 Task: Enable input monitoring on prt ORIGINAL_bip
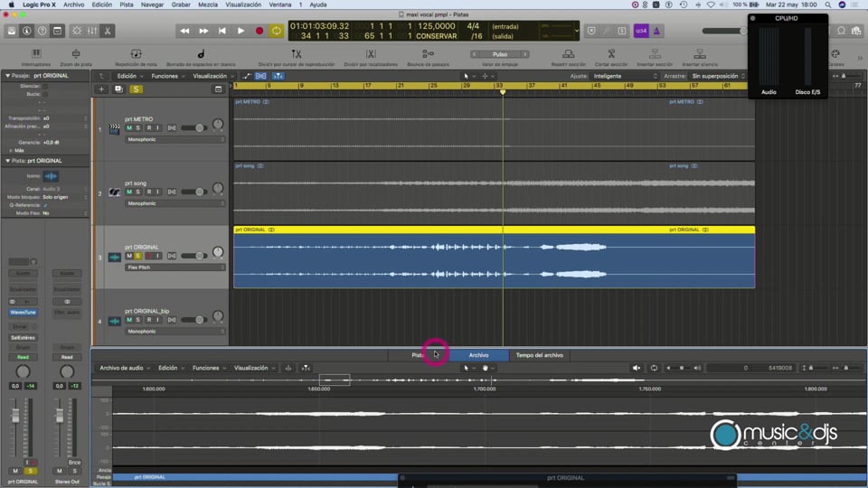pos(157,320)
